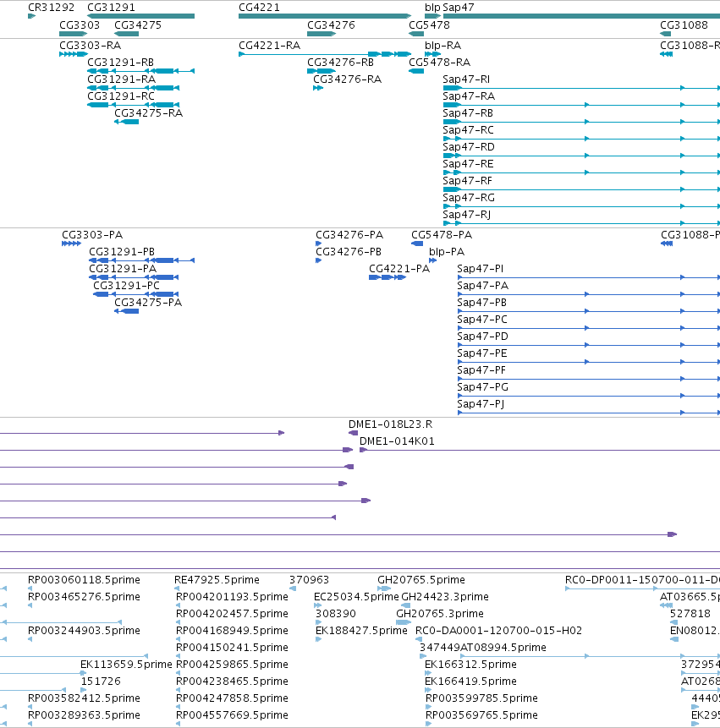
Task: Click the "CG31291-RC" transcript label
Action: pos(121,96)
